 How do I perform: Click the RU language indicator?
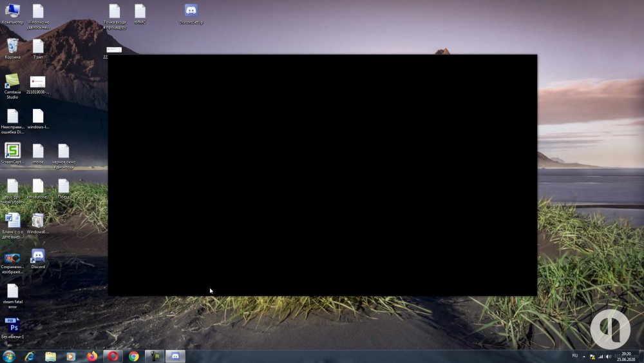click(575, 356)
